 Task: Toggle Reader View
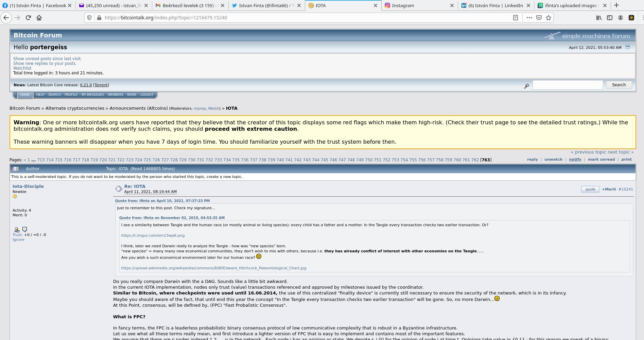pos(516,18)
